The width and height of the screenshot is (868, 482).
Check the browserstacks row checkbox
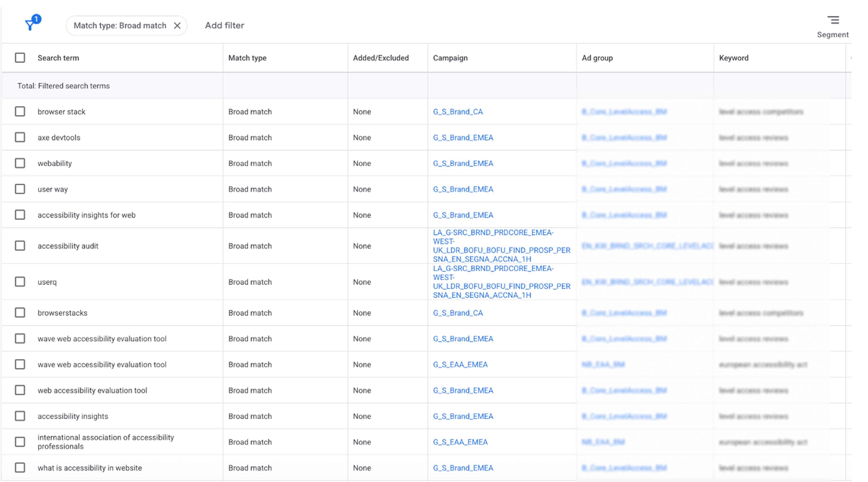(20, 313)
